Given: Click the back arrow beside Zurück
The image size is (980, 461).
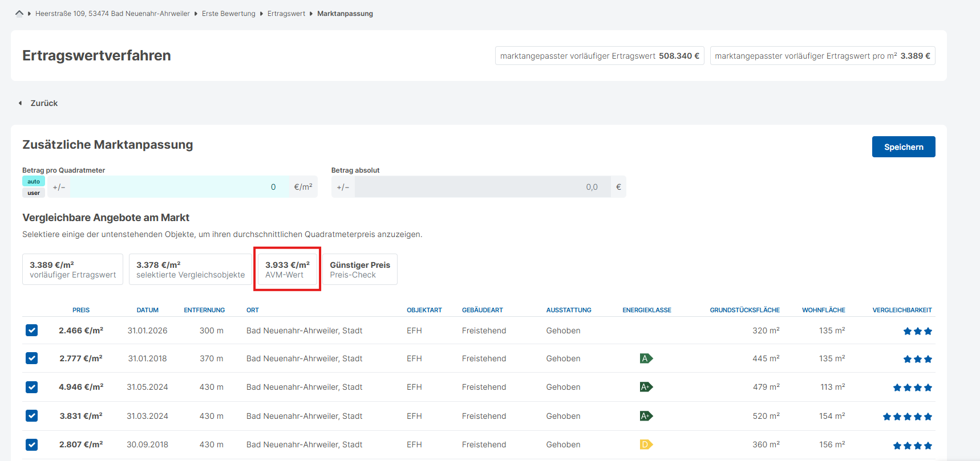Looking at the screenshot, I should 21,103.
